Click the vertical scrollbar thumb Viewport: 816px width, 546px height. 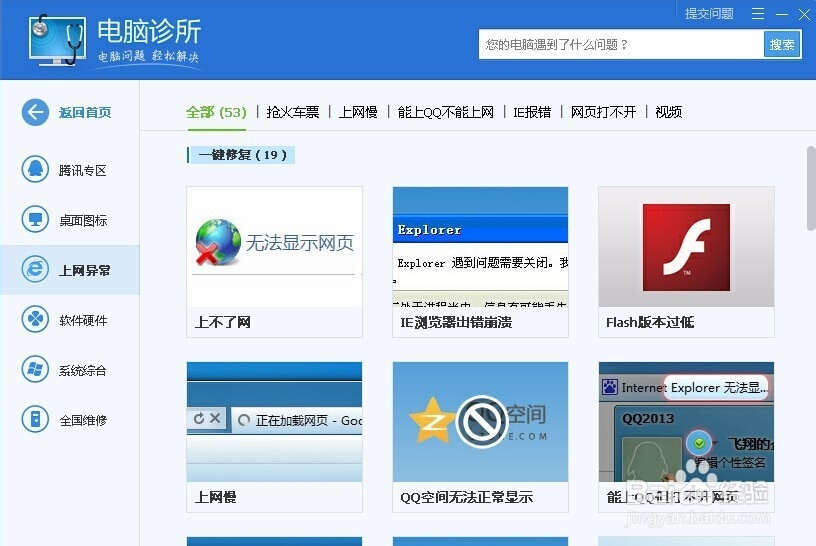(811, 188)
